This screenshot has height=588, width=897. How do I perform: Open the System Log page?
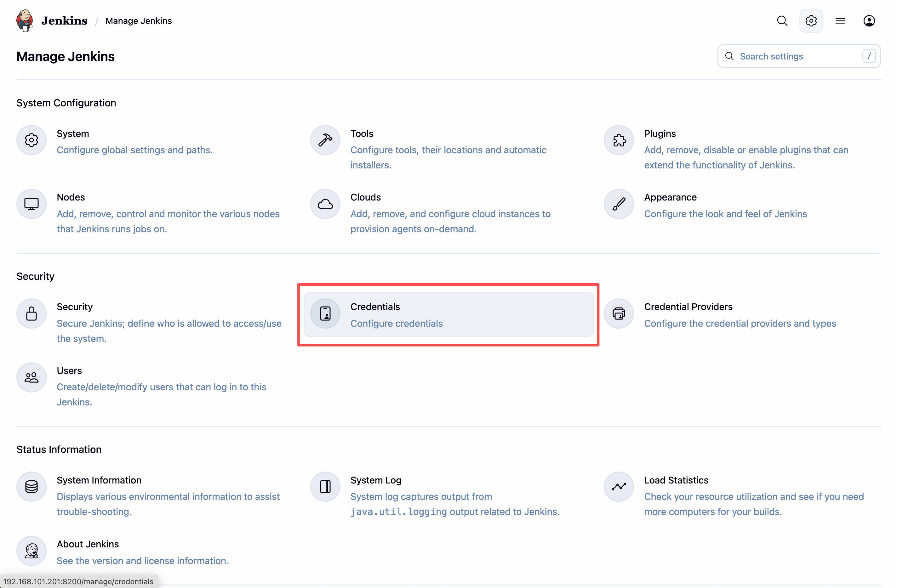tap(375, 480)
